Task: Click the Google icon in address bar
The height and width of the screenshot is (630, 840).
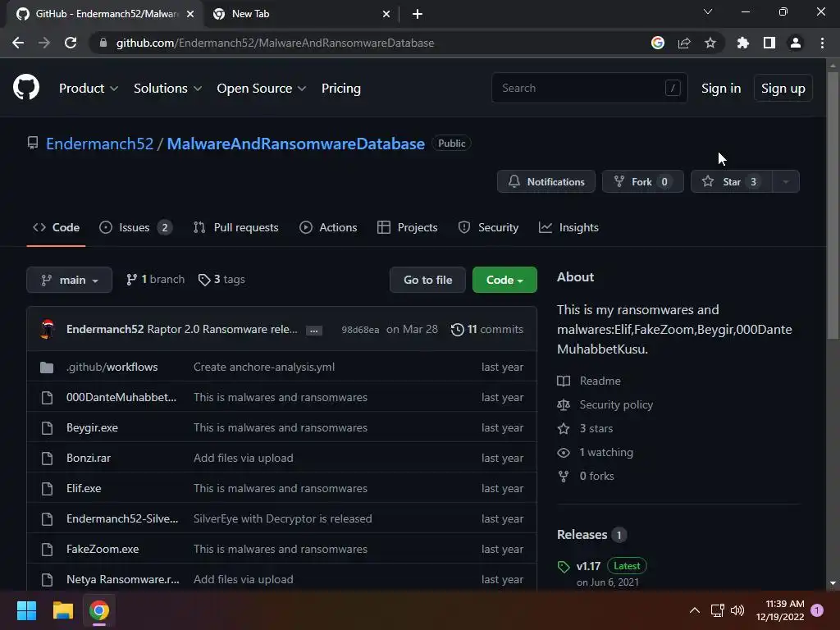Action: [x=658, y=43]
